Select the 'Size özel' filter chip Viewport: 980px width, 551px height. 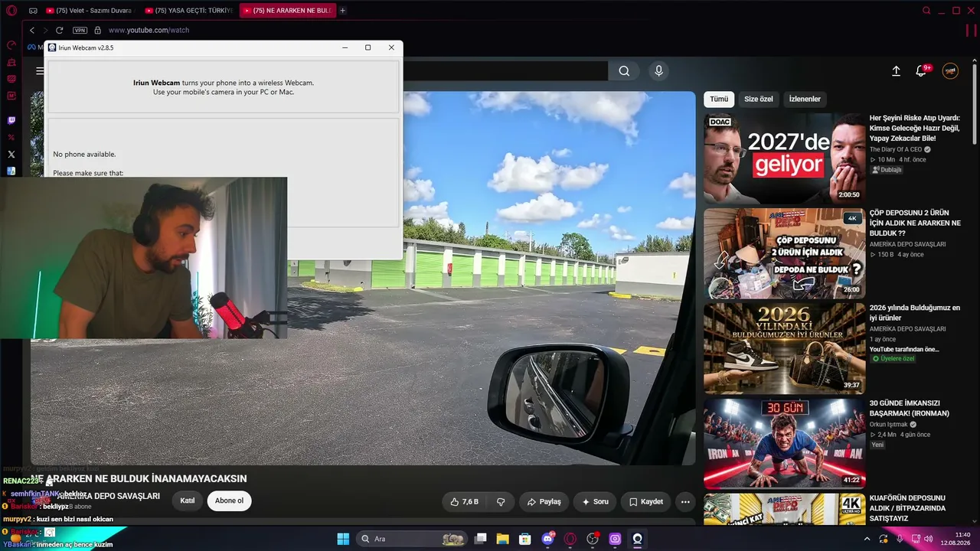(x=759, y=99)
